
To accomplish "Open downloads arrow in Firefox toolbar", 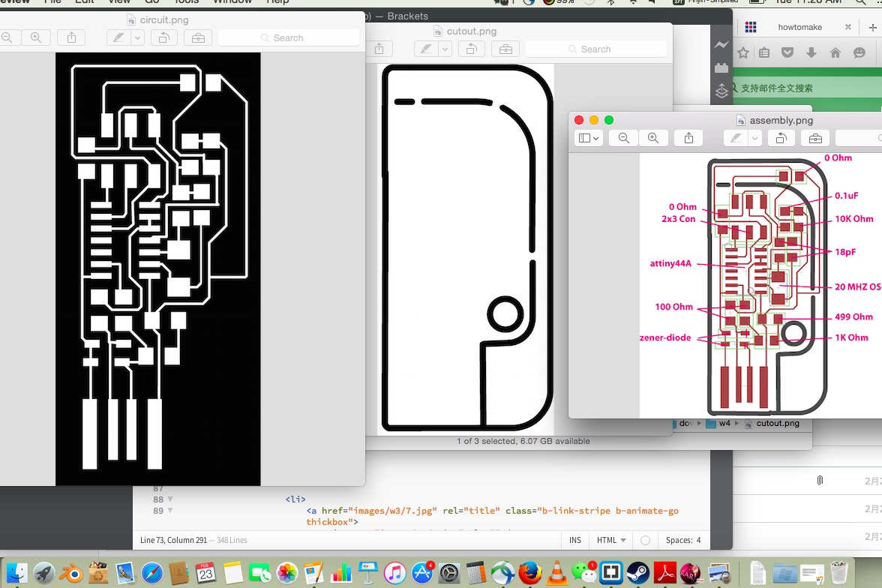I will [811, 53].
